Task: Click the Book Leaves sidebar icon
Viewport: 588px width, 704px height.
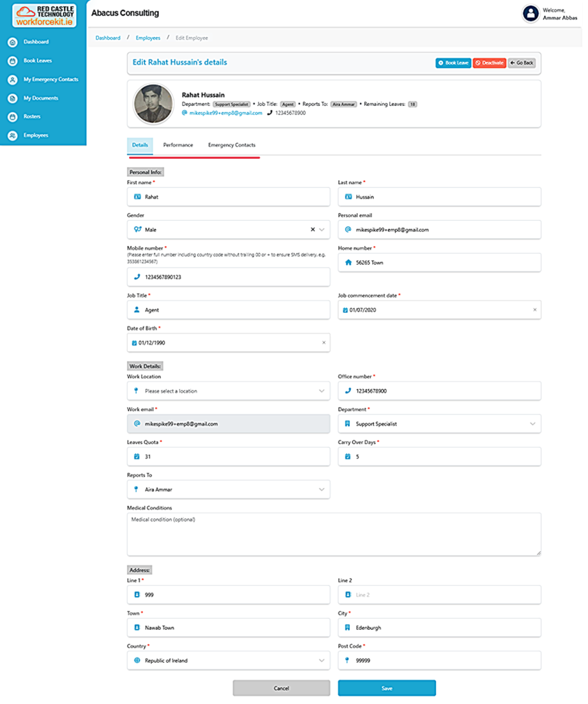Action: pyautogui.click(x=12, y=60)
